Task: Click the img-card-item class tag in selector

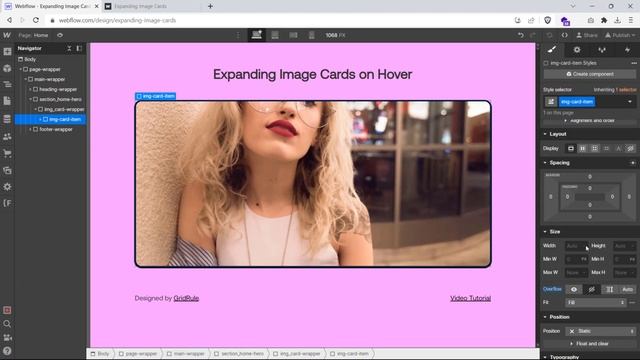Action: point(577,102)
